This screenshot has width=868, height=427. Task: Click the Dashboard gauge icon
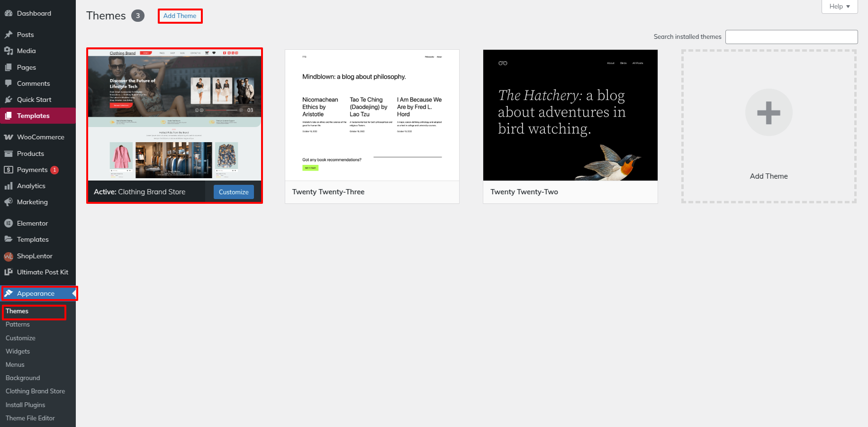9,13
